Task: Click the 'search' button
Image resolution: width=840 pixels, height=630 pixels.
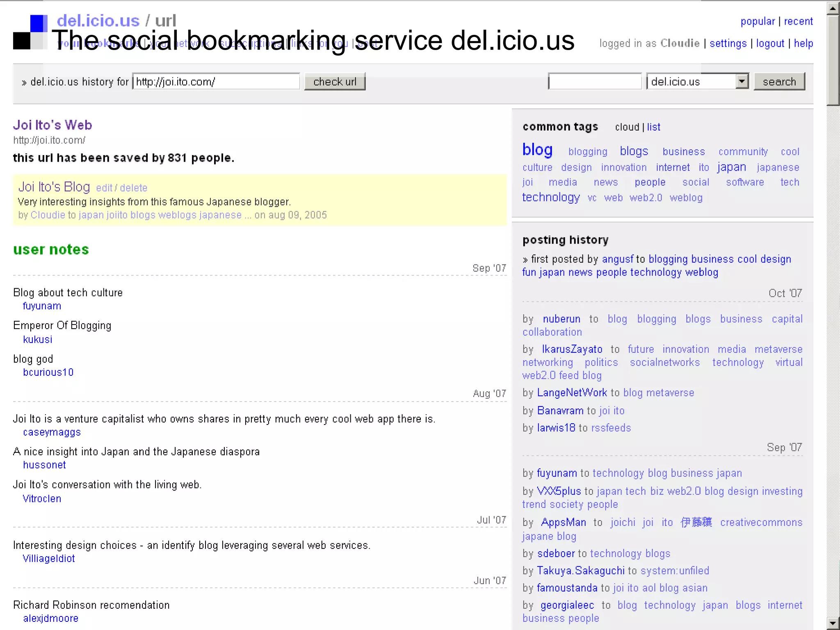Action: 779,82
